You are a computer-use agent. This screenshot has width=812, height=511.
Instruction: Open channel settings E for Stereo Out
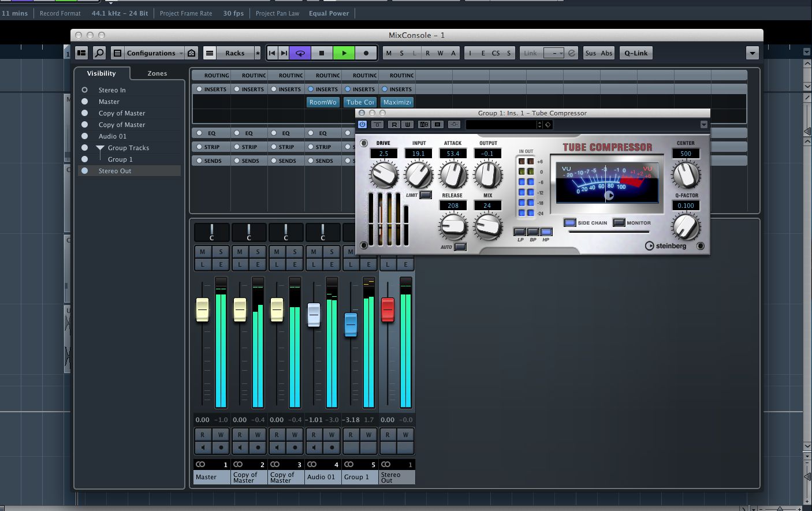coord(406,264)
